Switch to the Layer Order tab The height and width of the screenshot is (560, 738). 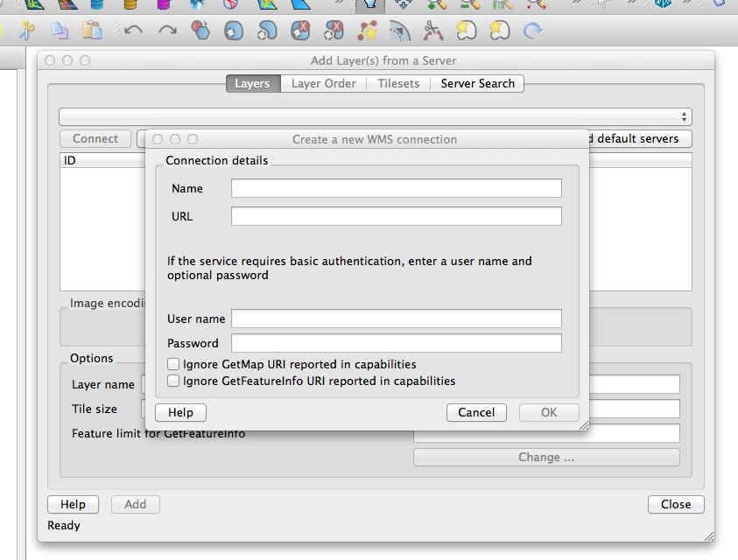tap(323, 83)
